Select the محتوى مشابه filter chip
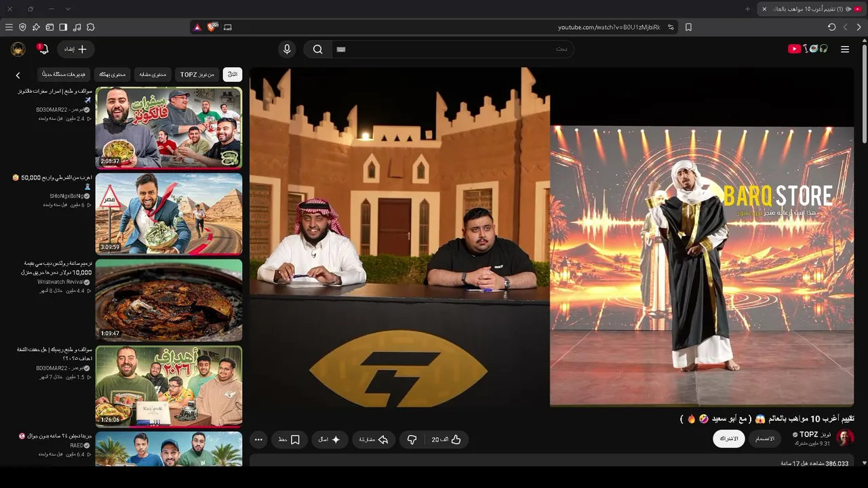 tap(153, 75)
